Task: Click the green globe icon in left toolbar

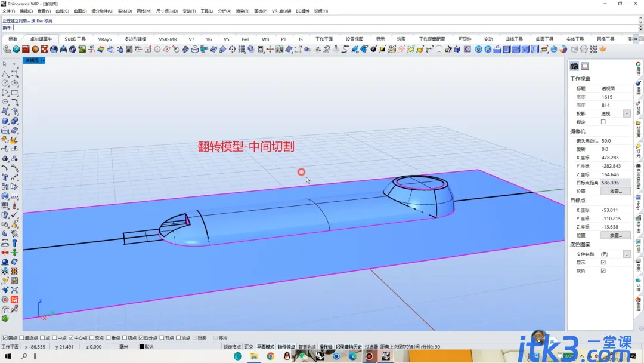Action: [5, 319]
